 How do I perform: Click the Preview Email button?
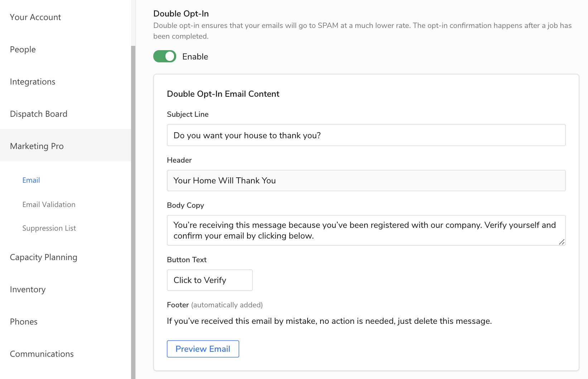click(203, 349)
